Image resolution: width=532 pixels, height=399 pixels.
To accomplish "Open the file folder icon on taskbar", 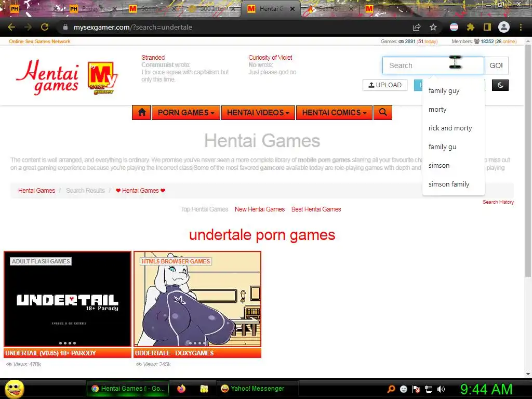I will click(x=204, y=389).
